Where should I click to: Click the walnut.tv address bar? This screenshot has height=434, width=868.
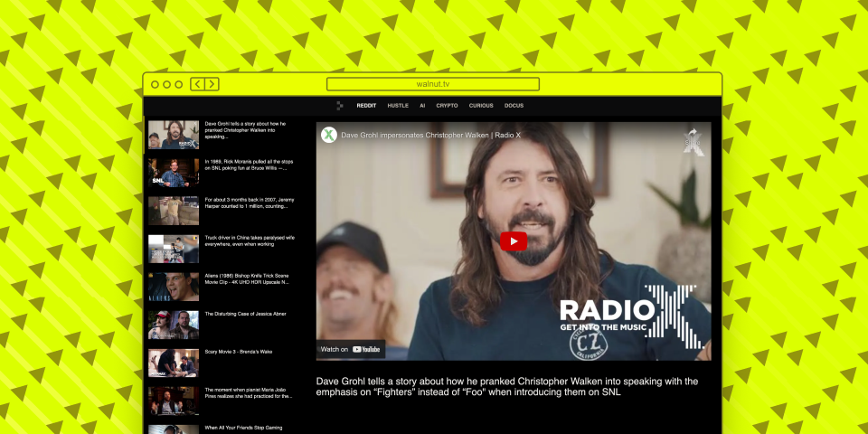click(433, 84)
